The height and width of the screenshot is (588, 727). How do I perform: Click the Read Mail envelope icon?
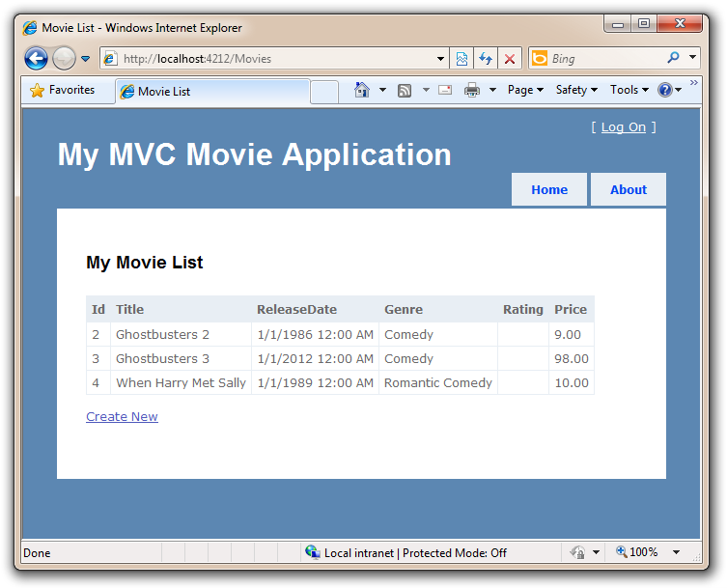coord(445,90)
